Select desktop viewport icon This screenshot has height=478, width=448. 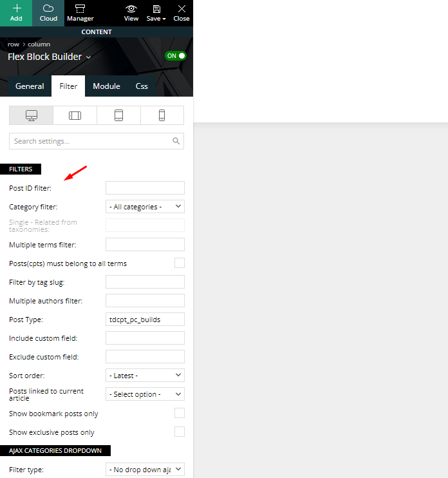[32, 115]
